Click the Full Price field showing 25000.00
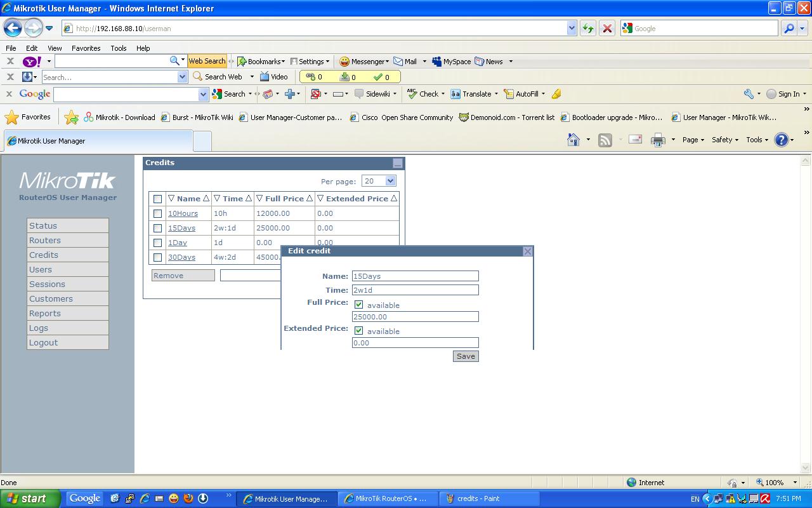Screen dimensions: 812x508 416,317
